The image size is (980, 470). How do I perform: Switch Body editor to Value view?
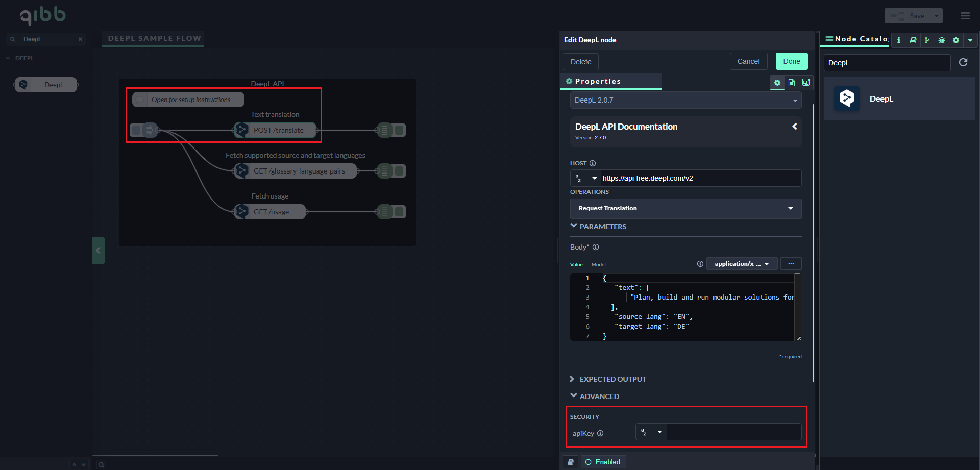coord(576,264)
